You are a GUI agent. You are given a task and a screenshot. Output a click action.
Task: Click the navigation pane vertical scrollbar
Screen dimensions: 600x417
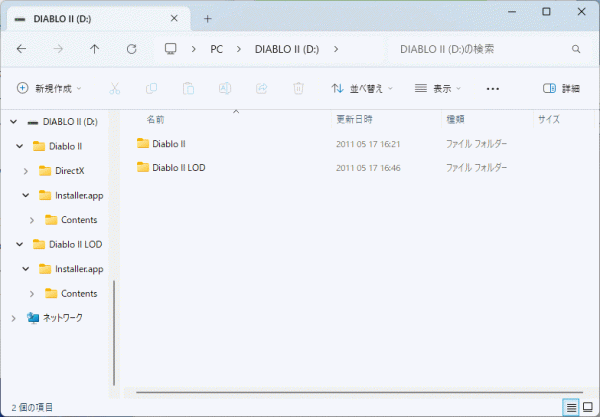pyautogui.click(x=114, y=333)
